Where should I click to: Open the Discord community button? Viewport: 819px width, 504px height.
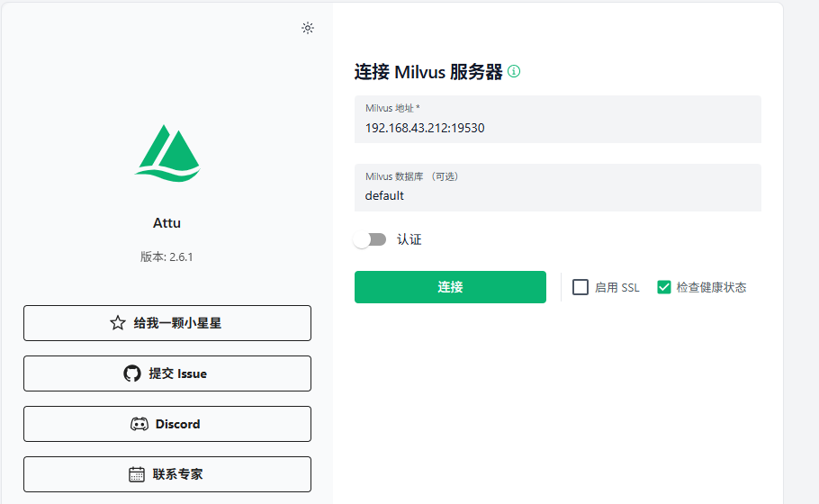[167, 424]
